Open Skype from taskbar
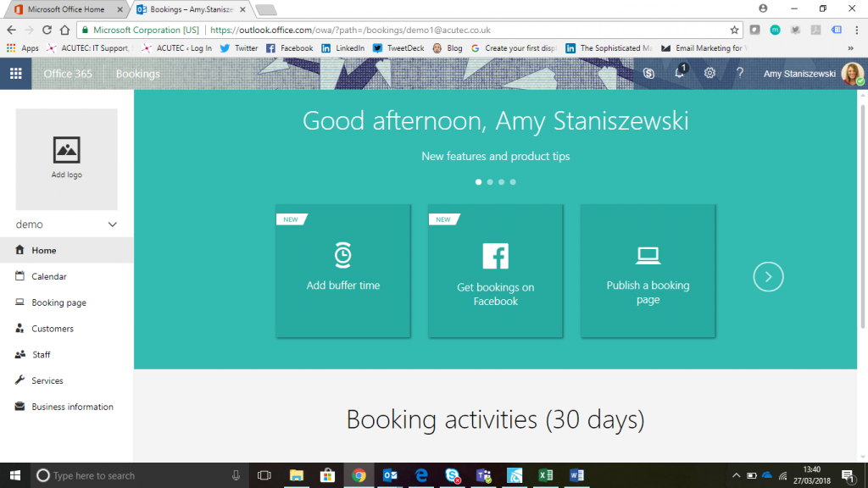Screen dimensions: 868x488 pyautogui.click(x=453, y=475)
